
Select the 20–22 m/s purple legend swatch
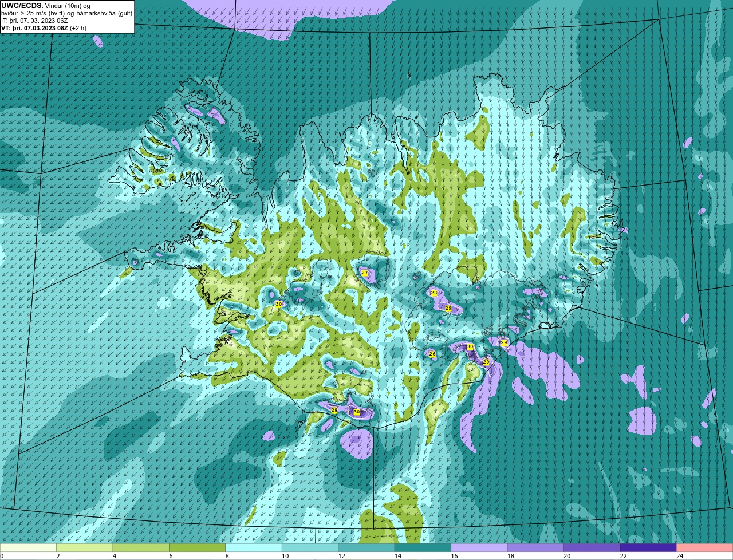pyautogui.click(x=592, y=548)
